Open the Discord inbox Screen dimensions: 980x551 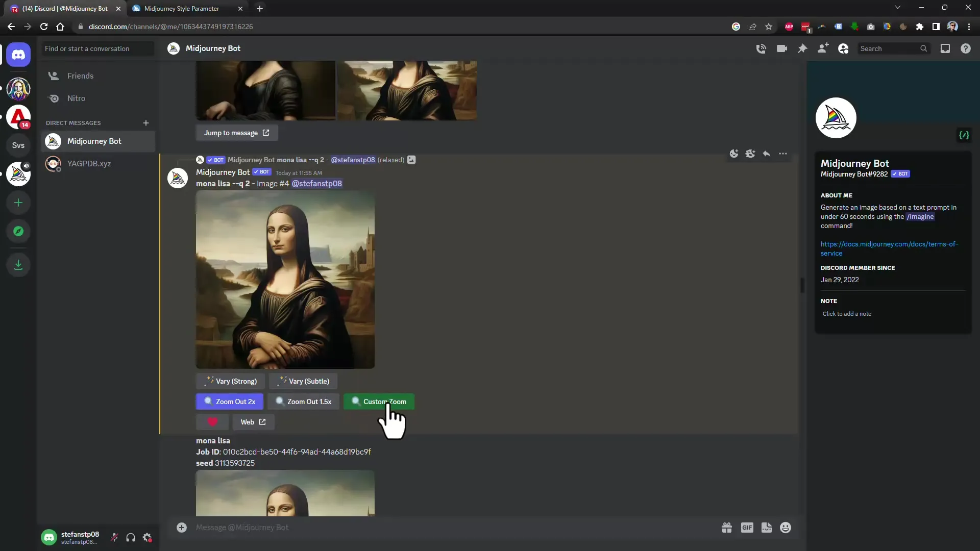(x=945, y=48)
